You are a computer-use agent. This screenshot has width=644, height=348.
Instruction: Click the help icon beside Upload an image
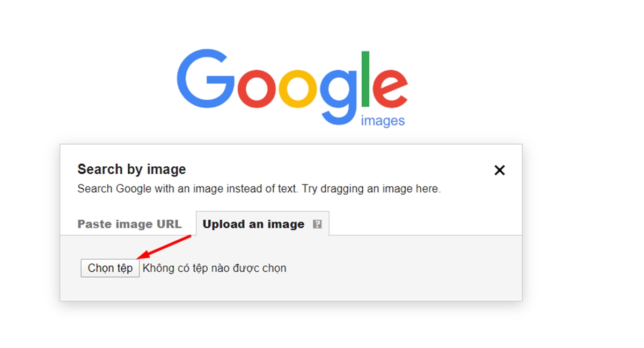[317, 224]
